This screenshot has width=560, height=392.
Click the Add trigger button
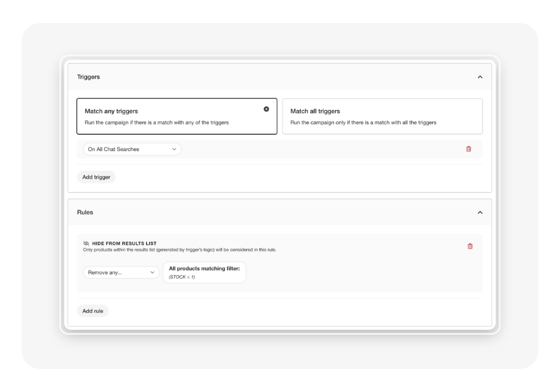[x=95, y=176]
